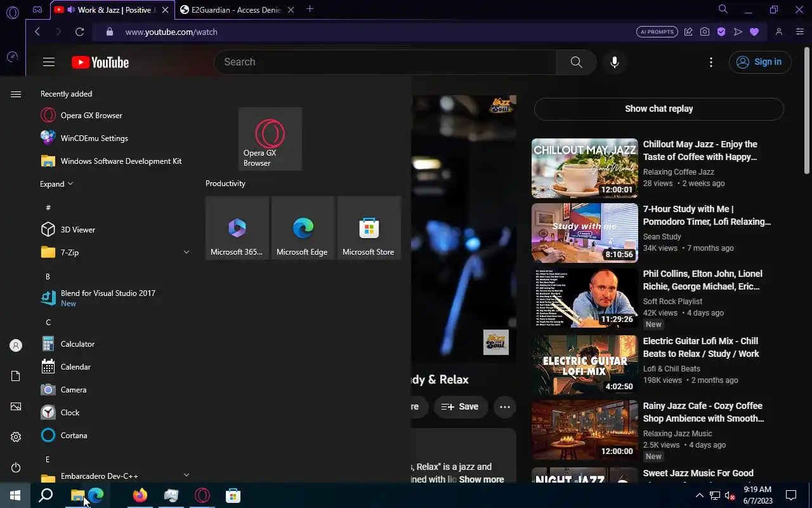Screen dimensions: 812x508
Task: Launch Blend for Visual Studio 2017
Action: 114,298
